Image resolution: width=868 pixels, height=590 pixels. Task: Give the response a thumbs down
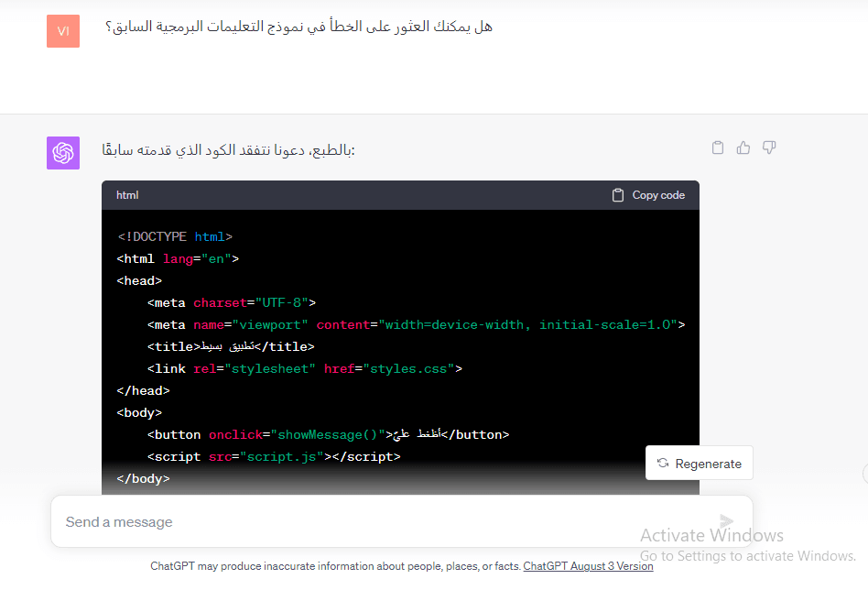pyautogui.click(x=769, y=147)
